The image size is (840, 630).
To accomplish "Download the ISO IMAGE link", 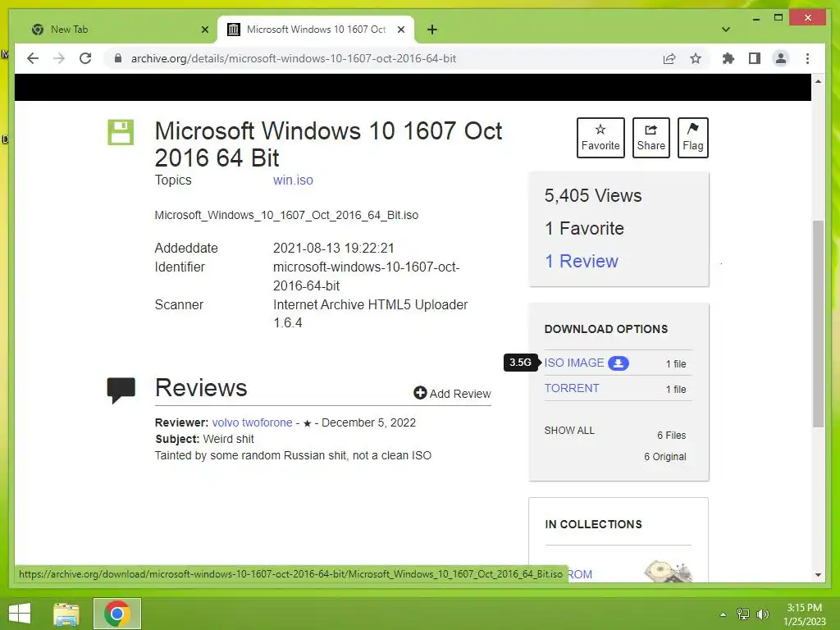I will [573, 363].
